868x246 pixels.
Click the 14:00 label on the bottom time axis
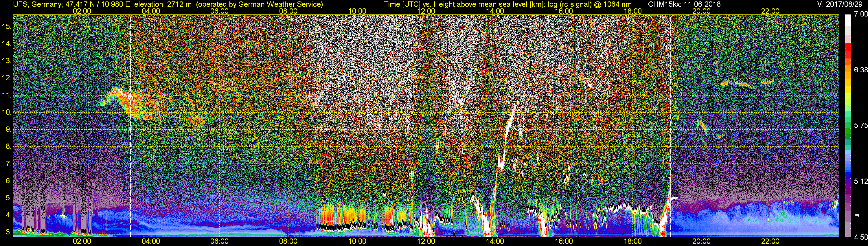pyautogui.click(x=495, y=241)
